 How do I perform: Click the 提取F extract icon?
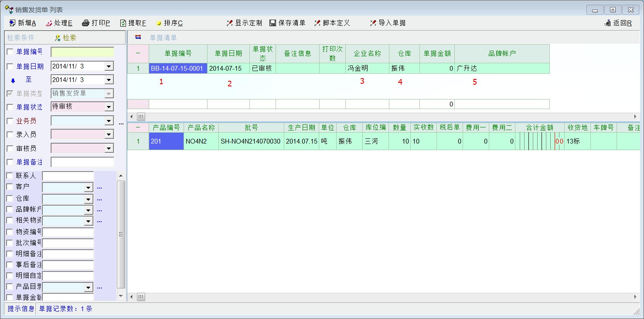click(123, 23)
